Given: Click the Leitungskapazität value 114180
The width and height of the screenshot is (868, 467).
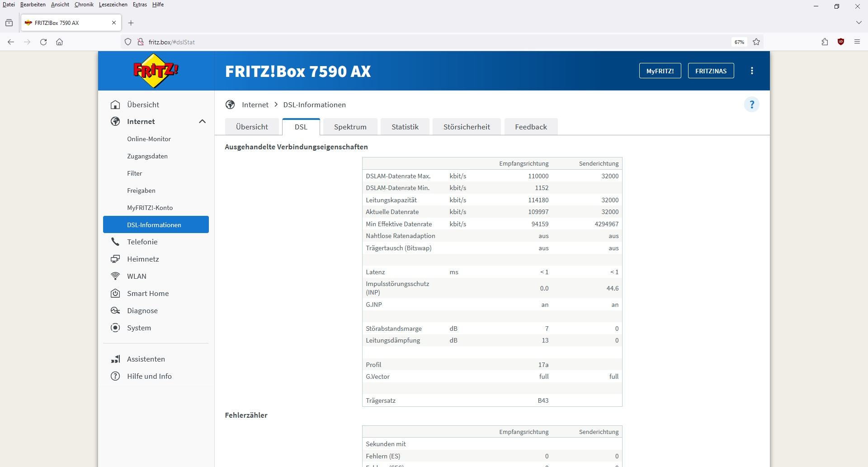Looking at the screenshot, I should pos(538,200).
